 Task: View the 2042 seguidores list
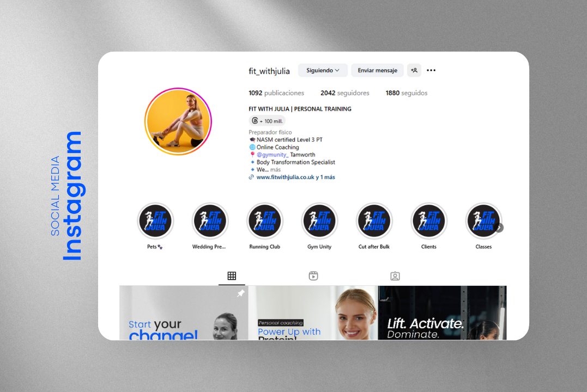click(344, 93)
